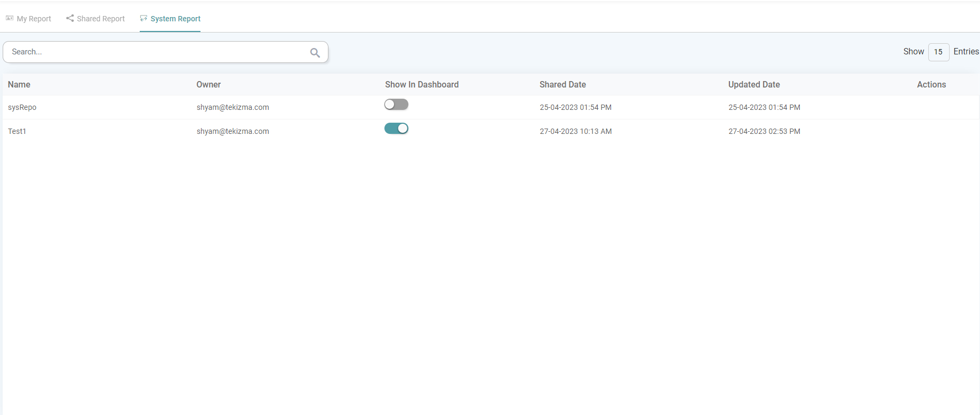Disable Show In Dashboard for Test1

point(396,129)
